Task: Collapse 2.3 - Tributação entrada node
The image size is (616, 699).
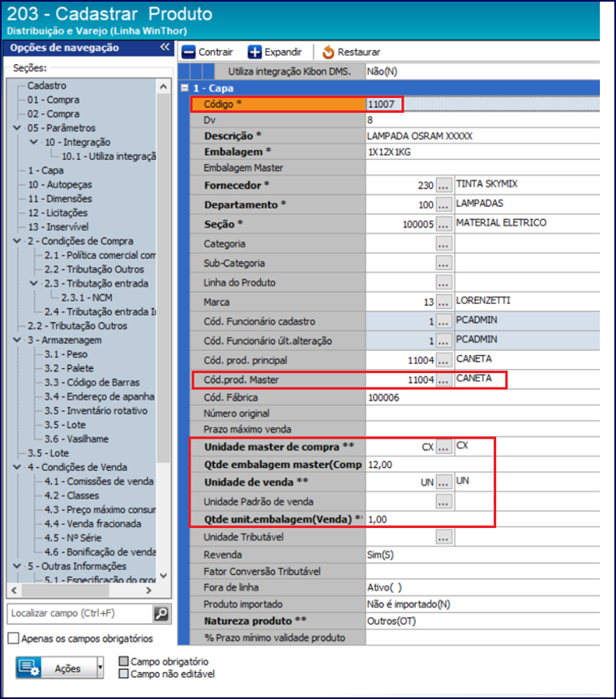Action: [34, 284]
